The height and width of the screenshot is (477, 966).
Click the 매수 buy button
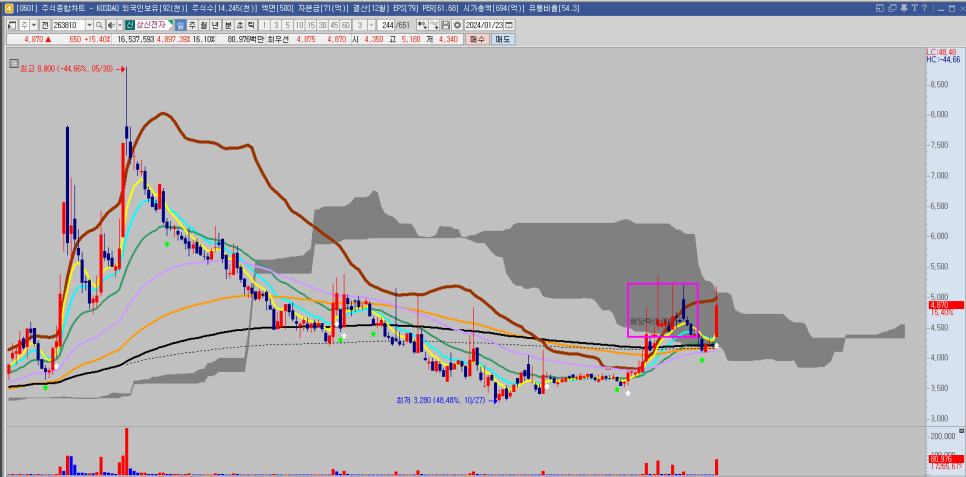[477, 39]
